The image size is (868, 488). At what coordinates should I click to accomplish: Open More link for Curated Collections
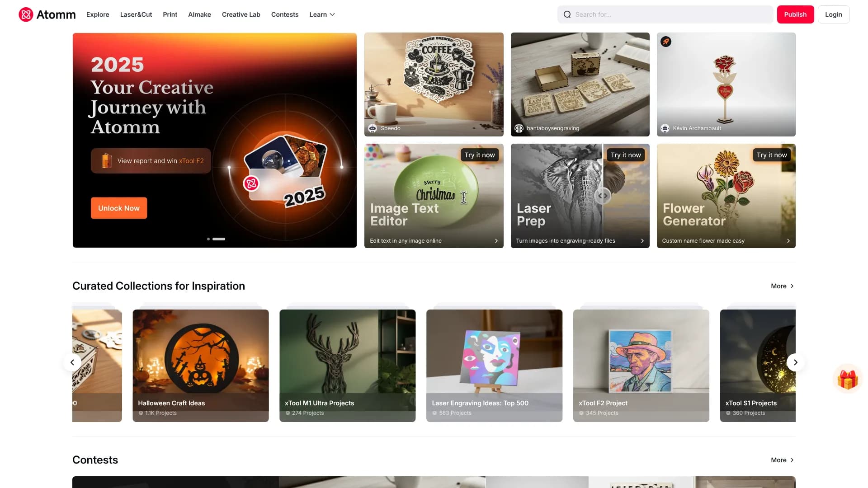coord(783,286)
